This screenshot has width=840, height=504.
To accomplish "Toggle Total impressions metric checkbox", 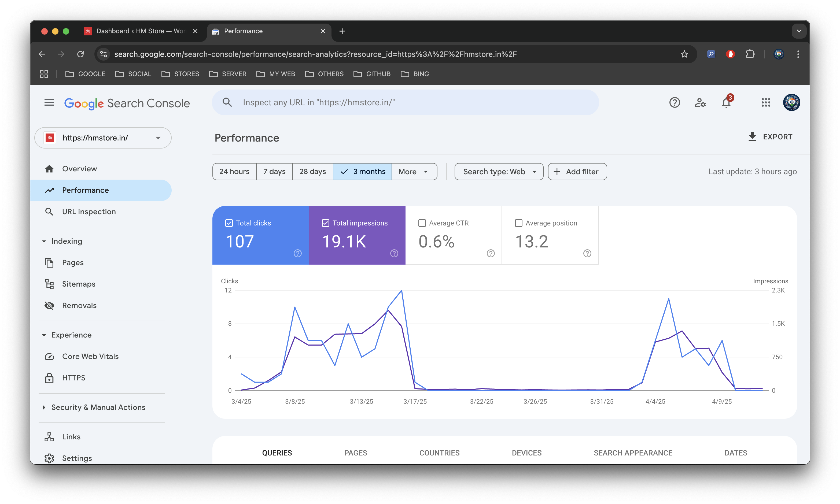I will coord(325,223).
